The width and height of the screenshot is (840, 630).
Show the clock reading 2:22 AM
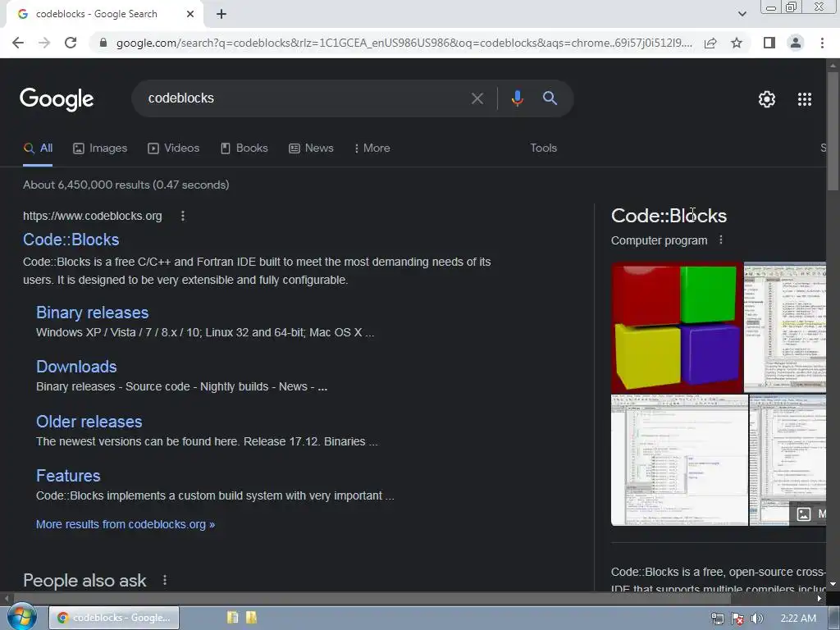pos(798,619)
